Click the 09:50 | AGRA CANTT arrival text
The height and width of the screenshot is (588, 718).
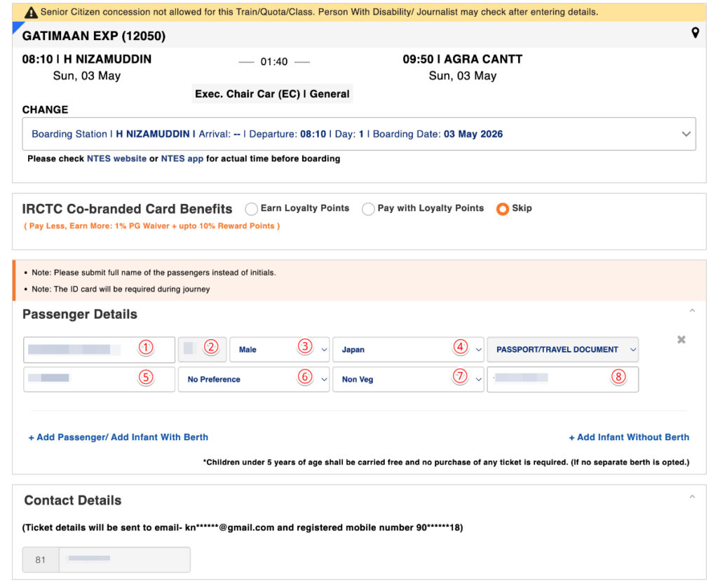pyautogui.click(x=463, y=60)
